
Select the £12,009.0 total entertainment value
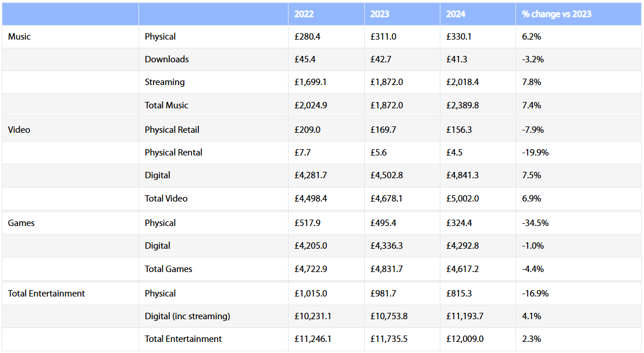465,339
